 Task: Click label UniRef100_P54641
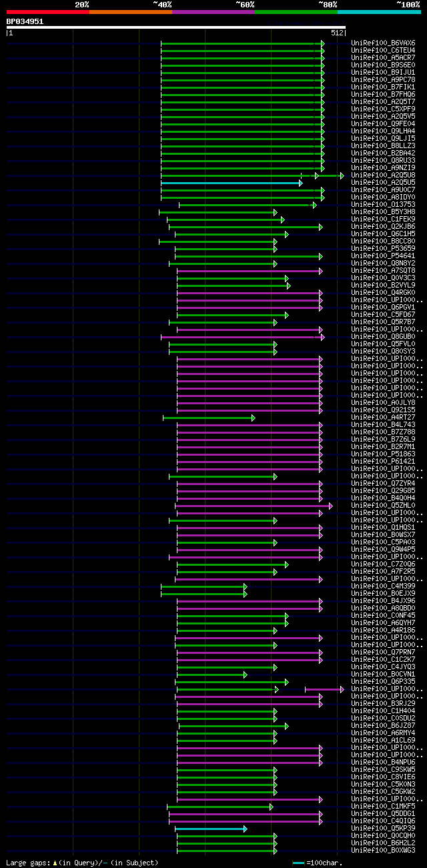[x=383, y=256]
